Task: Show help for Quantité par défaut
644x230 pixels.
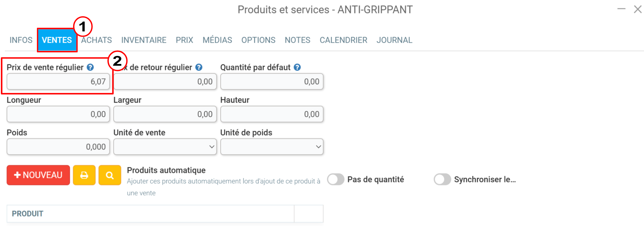Action: tap(297, 67)
